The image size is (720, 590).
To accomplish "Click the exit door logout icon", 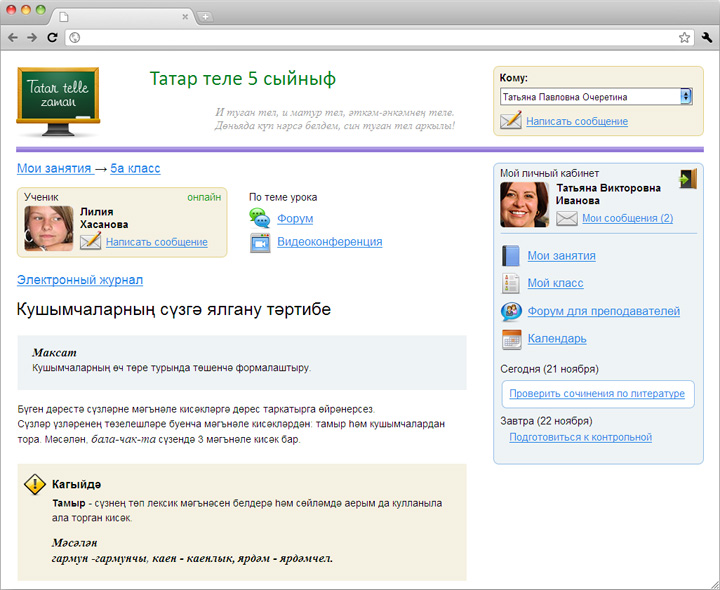I will pyautogui.click(x=688, y=179).
